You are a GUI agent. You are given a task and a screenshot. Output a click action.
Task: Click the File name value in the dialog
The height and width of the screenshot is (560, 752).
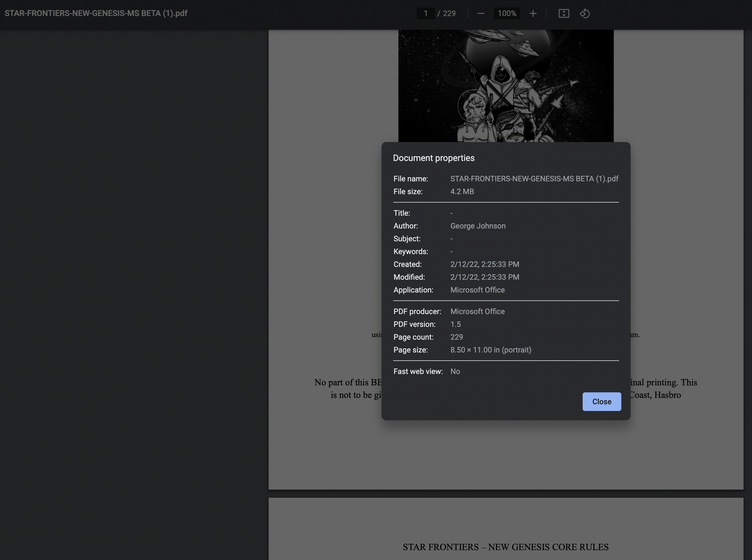(534, 179)
